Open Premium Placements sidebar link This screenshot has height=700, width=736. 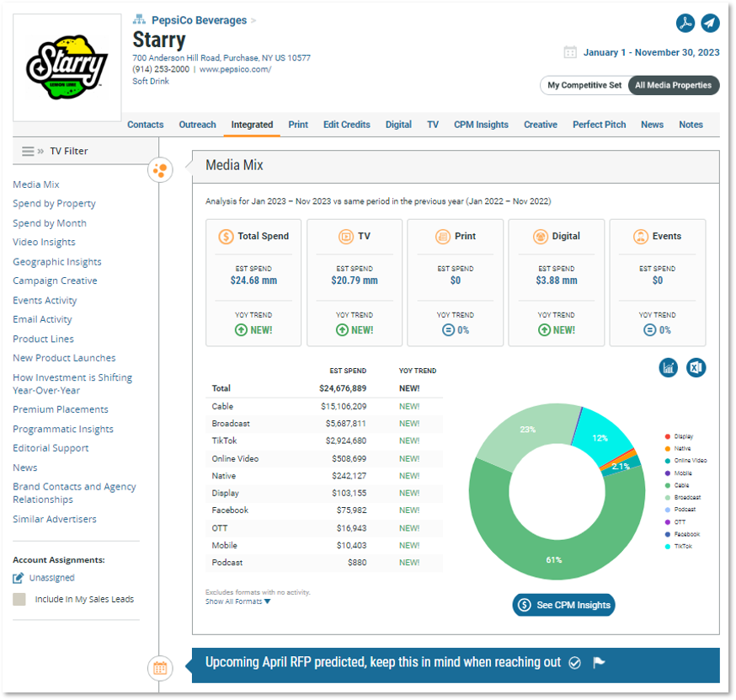pos(61,410)
